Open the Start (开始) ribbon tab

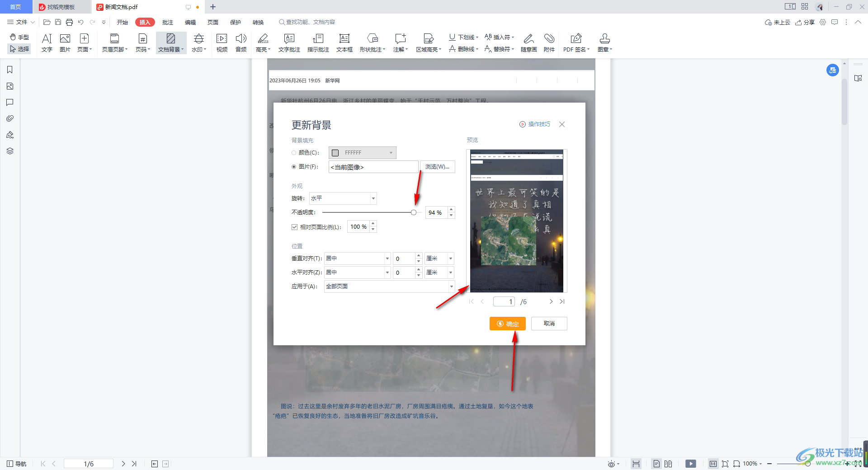coord(123,22)
